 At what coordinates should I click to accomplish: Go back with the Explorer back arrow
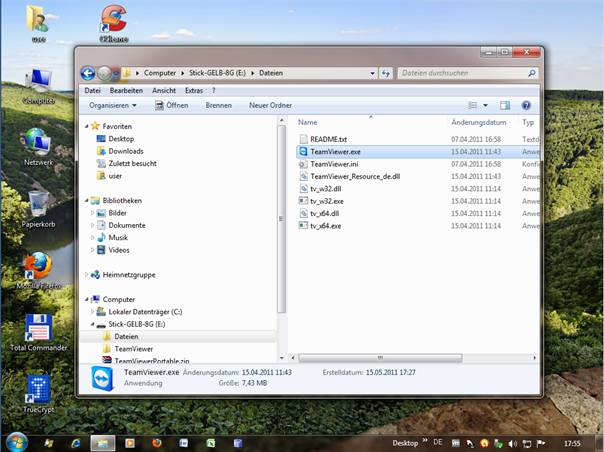88,73
